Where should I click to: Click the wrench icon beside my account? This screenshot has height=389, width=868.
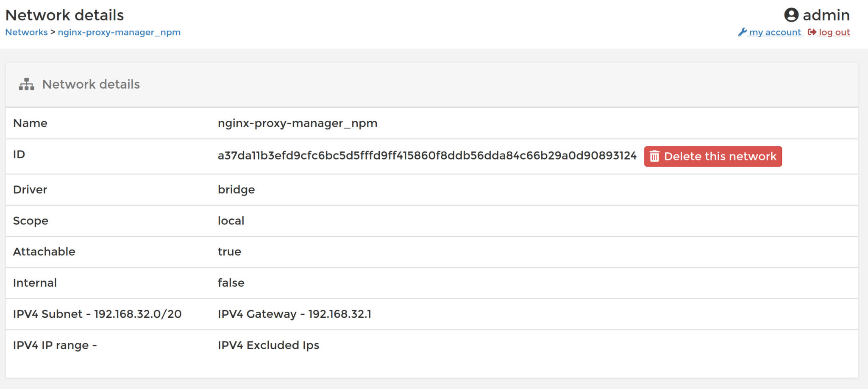click(x=743, y=32)
